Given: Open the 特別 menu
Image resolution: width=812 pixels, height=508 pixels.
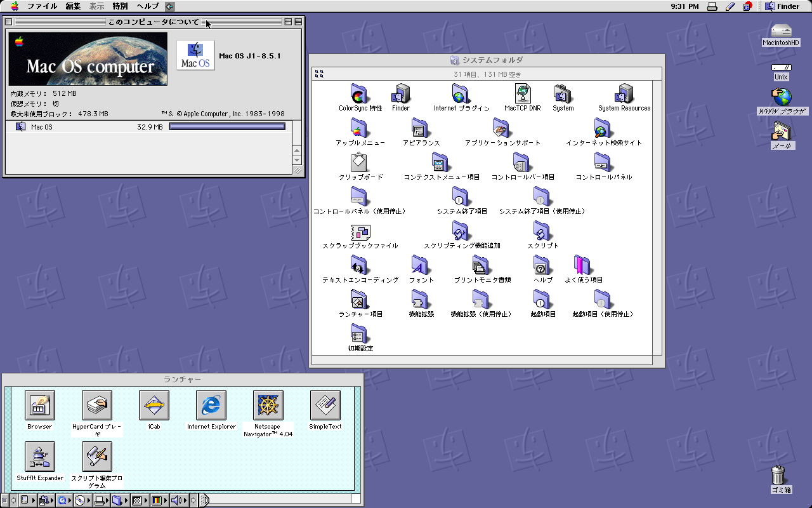Looking at the screenshot, I should click(120, 6).
